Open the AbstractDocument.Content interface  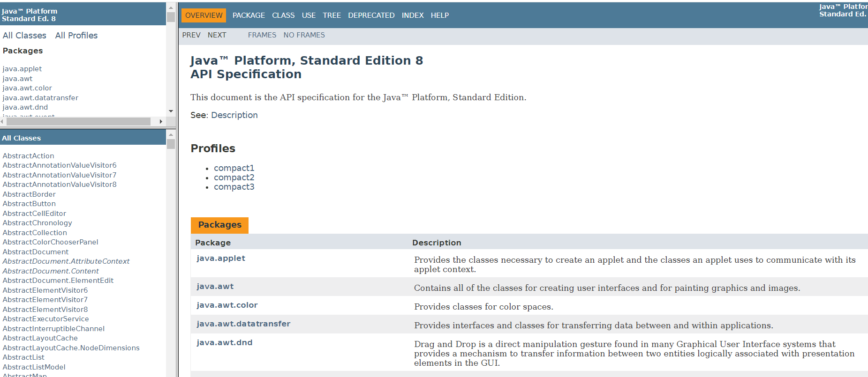point(51,271)
